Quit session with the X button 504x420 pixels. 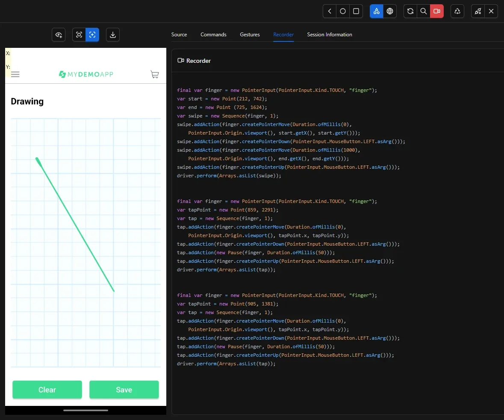(491, 11)
